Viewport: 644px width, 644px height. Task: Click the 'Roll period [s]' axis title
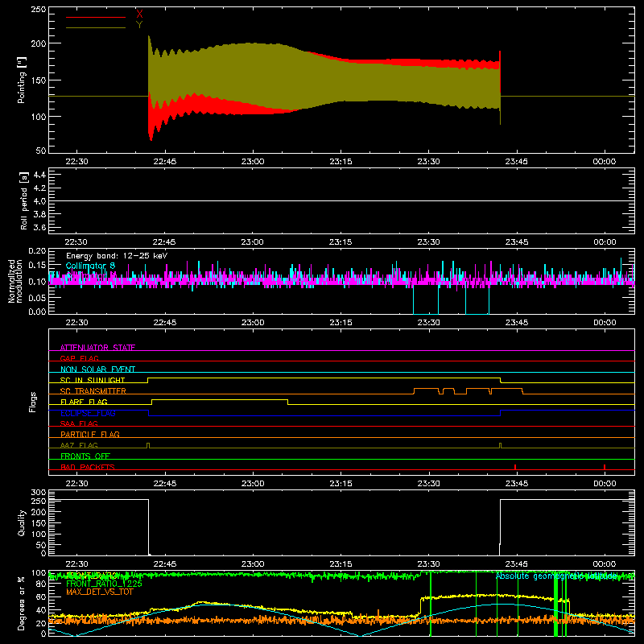pos(23,200)
